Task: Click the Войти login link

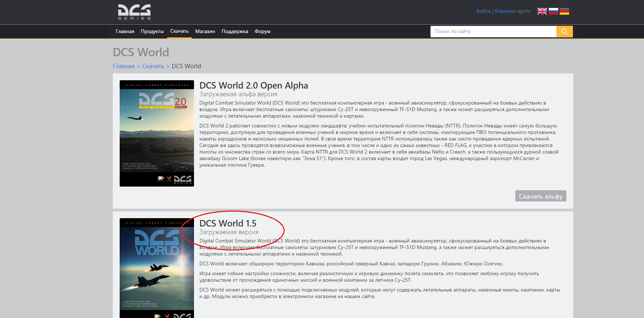Action: coord(483,11)
